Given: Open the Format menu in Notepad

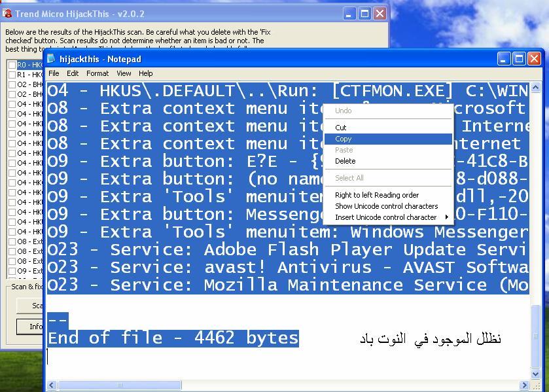Looking at the screenshot, I should pyautogui.click(x=97, y=73).
